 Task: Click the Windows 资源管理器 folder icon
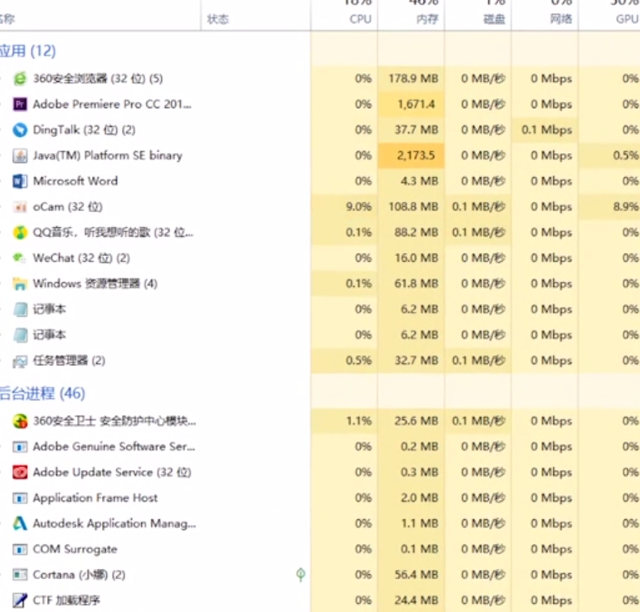20,284
